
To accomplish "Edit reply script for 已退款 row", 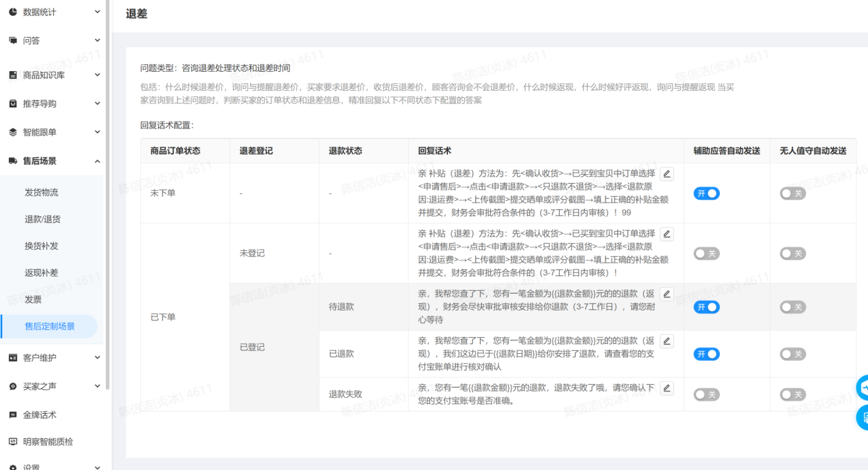I will (x=667, y=342).
